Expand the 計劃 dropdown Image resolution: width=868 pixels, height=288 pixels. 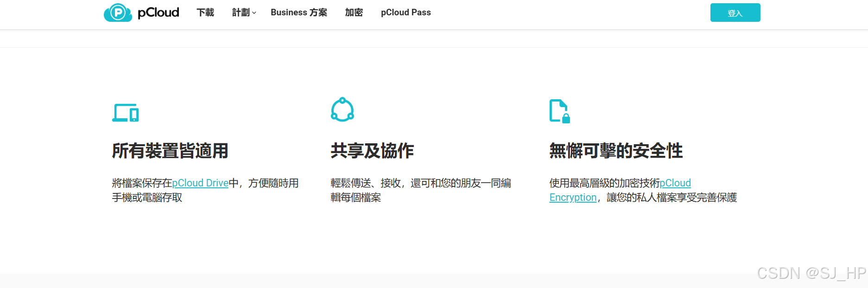[244, 13]
